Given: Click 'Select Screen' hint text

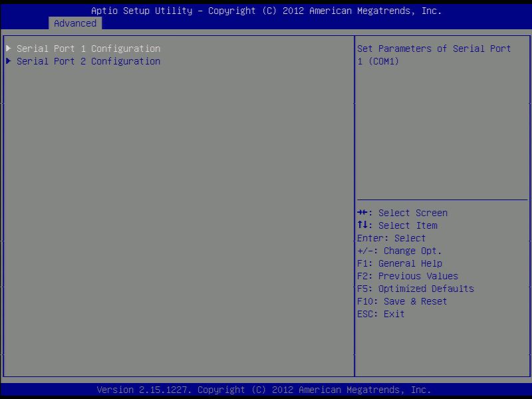Looking at the screenshot, I should pyautogui.click(x=413, y=213).
